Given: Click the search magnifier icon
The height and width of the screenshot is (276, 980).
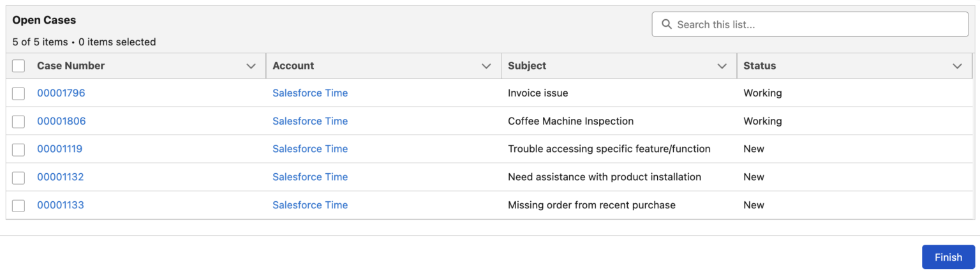Looking at the screenshot, I should [667, 24].
